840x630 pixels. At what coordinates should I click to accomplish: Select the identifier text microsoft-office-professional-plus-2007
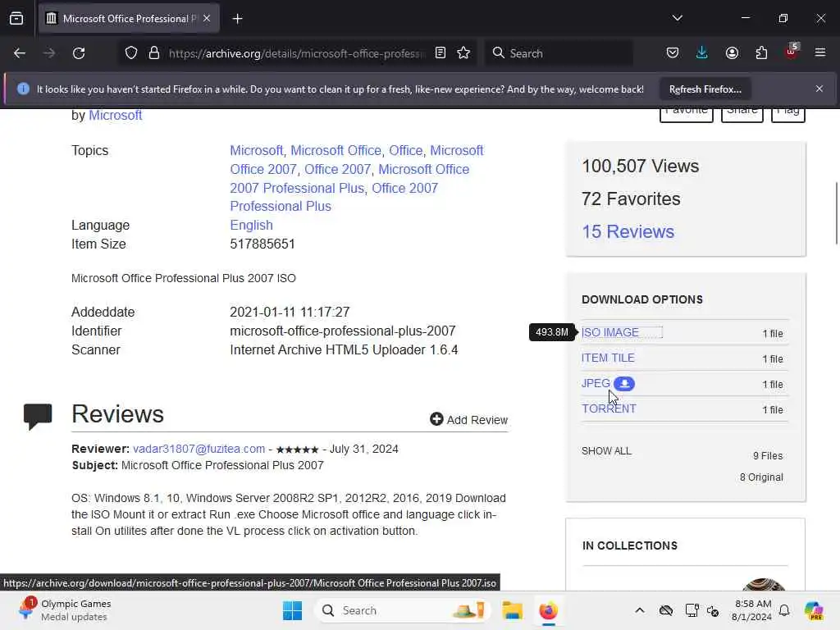pos(343,331)
